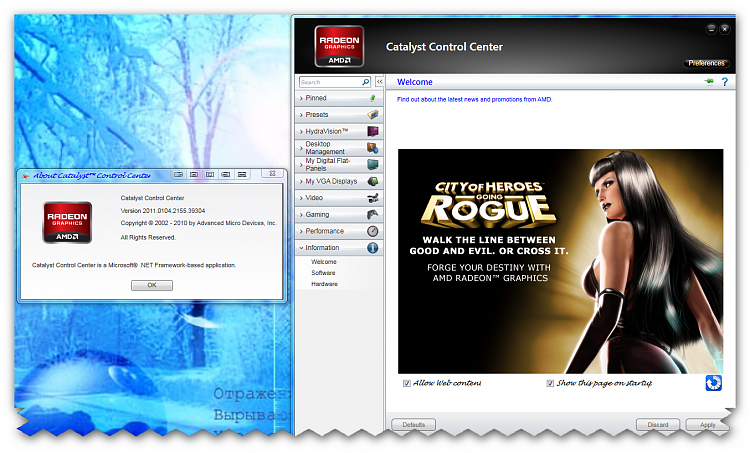Click the Video camera icon
Image resolution: width=750 pixels, height=453 pixels.
[373, 198]
